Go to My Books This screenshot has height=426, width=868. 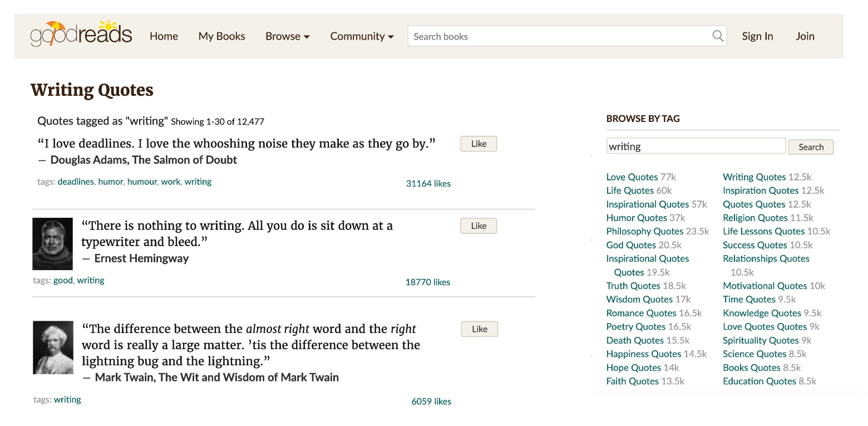click(x=221, y=36)
